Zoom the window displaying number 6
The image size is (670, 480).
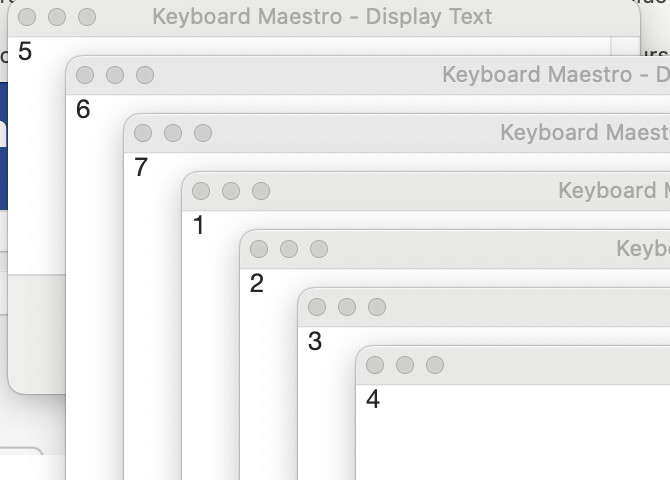click(x=145, y=75)
